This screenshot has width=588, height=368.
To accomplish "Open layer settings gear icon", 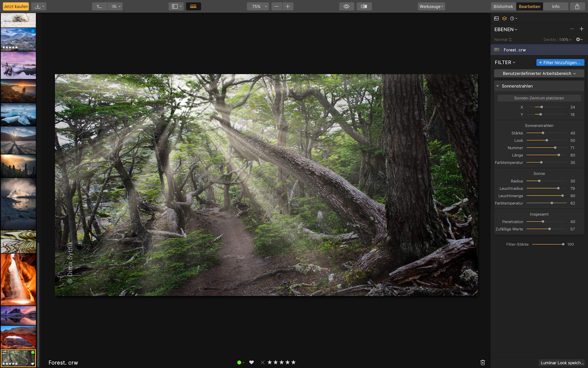I will [579, 39].
